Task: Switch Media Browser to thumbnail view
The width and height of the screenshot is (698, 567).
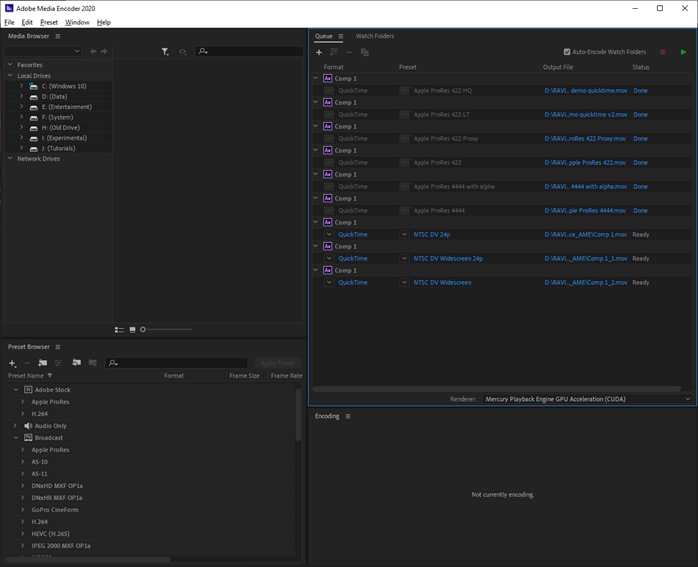Action: tap(132, 329)
